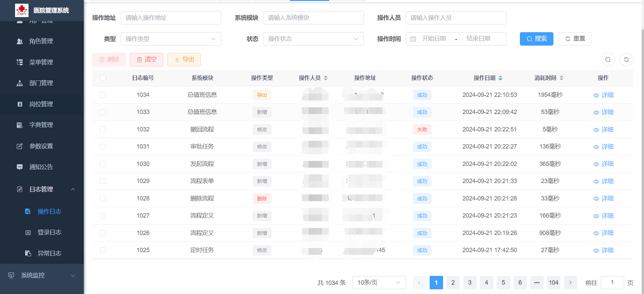Click the circular refresh icon above table
Viewport: 644px width, 294px height.
[x=626, y=60]
